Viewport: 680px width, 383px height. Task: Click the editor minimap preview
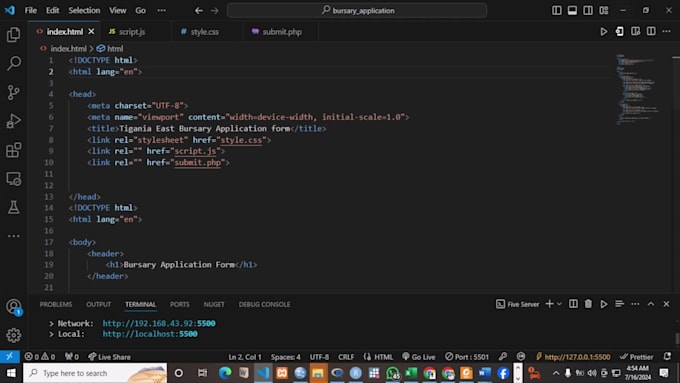point(638,89)
